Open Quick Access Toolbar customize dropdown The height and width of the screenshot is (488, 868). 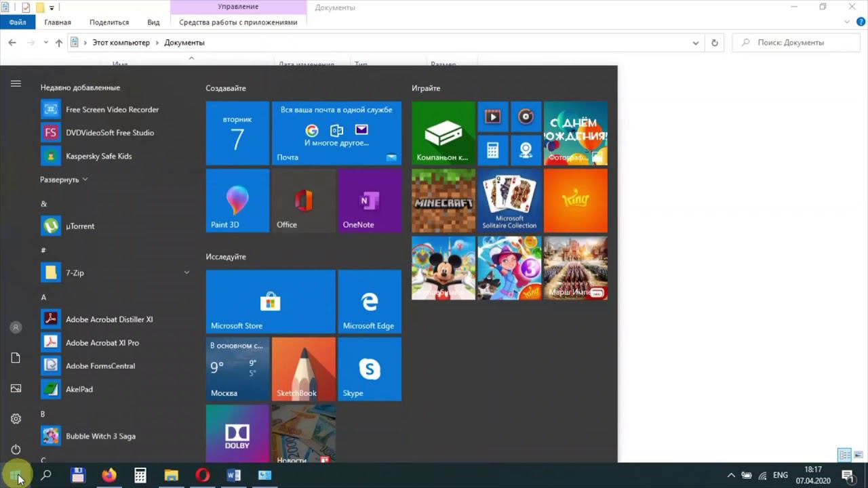tap(52, 8)
